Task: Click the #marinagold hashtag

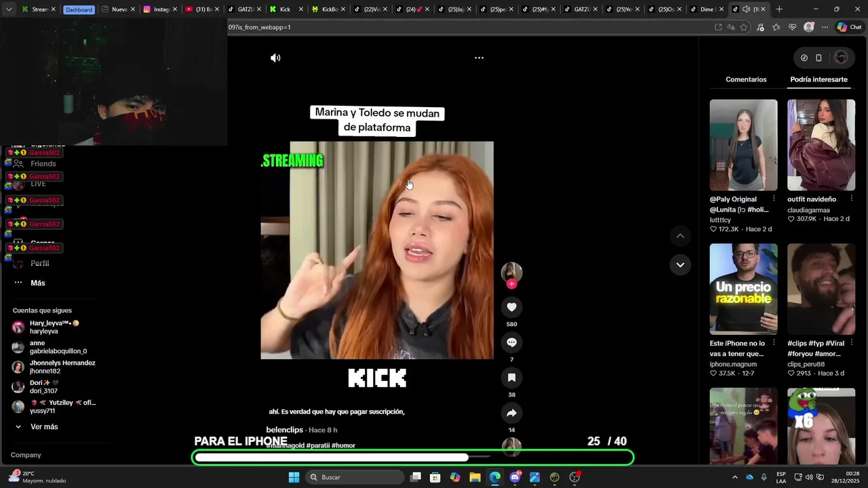Action: [x=285, y=445]
